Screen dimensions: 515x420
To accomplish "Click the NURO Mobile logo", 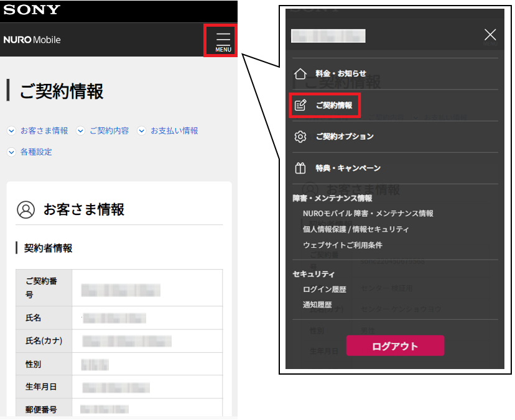I will (32, 40).
